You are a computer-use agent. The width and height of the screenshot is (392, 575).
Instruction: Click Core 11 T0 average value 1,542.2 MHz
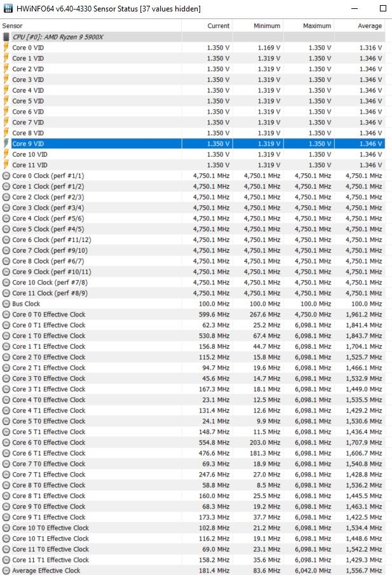point(364,549)
